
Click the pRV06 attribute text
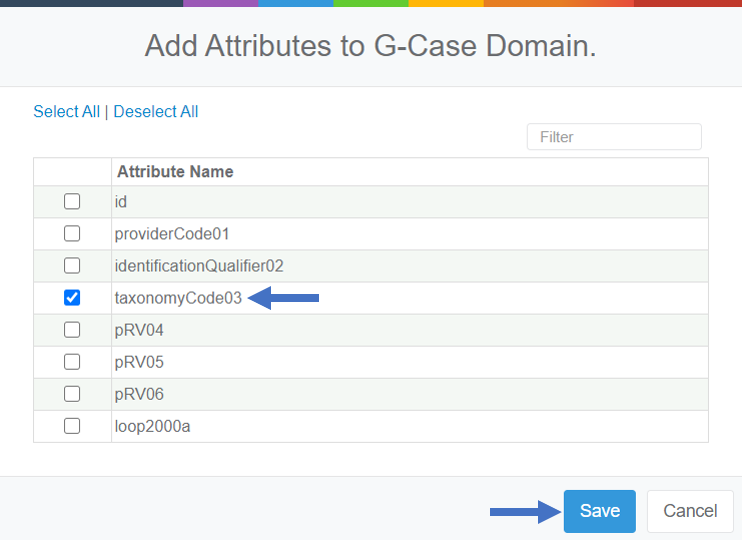click(x=139, y=394)
